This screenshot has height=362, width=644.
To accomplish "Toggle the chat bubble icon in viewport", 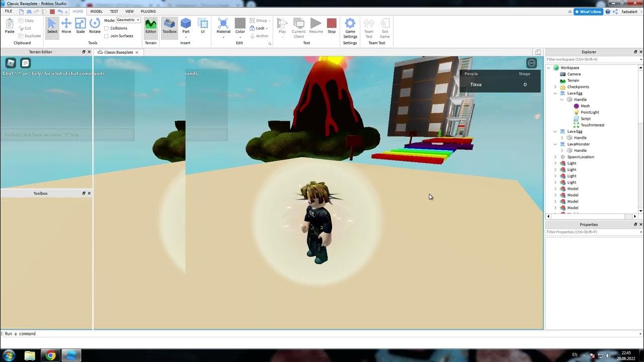I will point(26,63).
